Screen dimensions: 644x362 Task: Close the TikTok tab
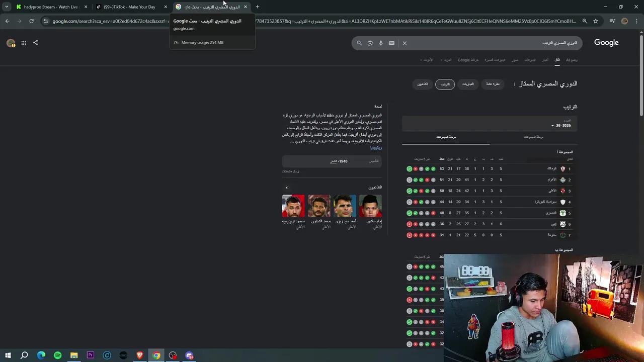166,7
